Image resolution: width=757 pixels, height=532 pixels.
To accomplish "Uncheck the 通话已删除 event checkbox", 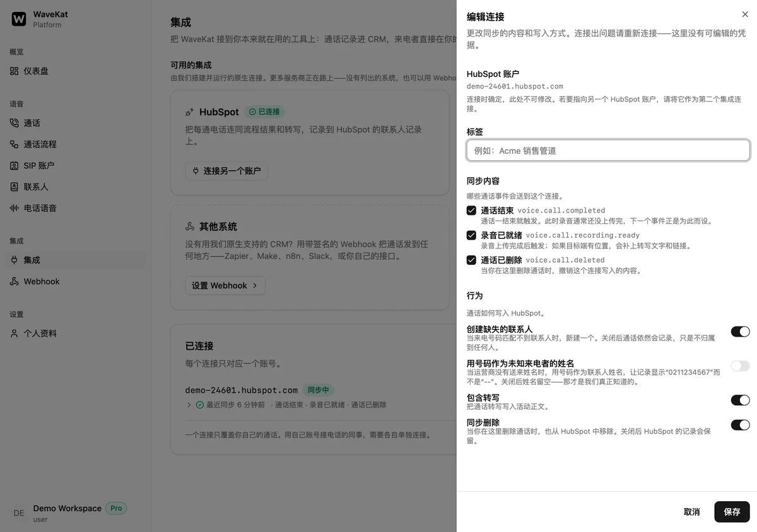I will [471, 260].
